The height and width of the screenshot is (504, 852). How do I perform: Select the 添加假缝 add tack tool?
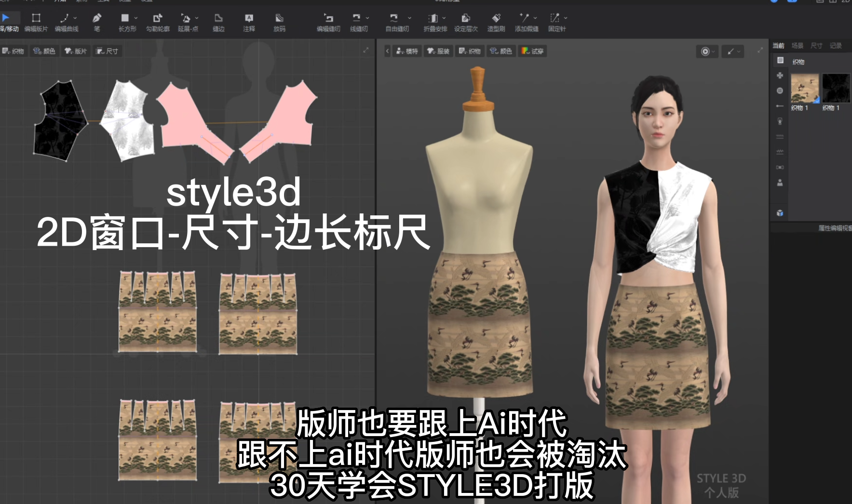pyautogui.click(x=526, y=22)
